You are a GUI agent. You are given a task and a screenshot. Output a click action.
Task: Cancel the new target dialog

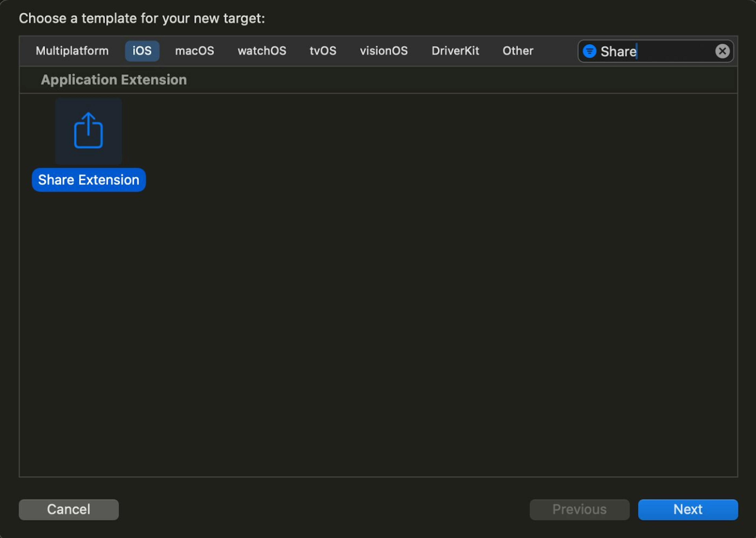pos(69,509)
